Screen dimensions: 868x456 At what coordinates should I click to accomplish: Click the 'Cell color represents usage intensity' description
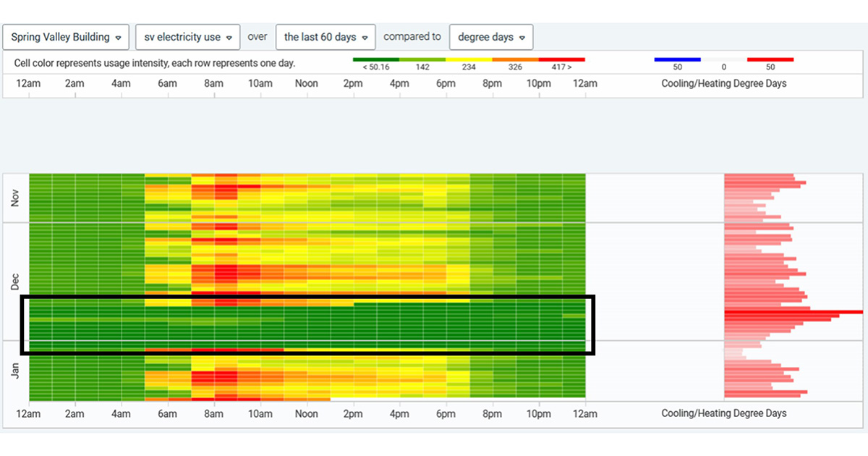pyautogui.click(x=154, y=63)
